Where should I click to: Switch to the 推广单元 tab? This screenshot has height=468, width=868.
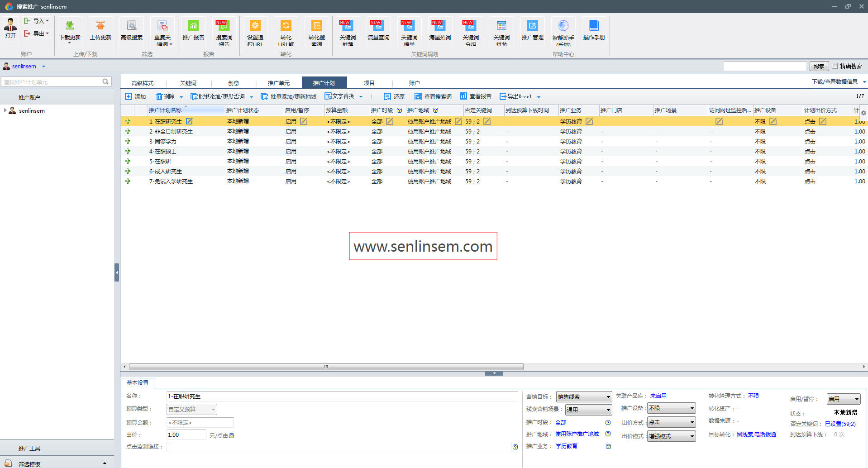278,83
